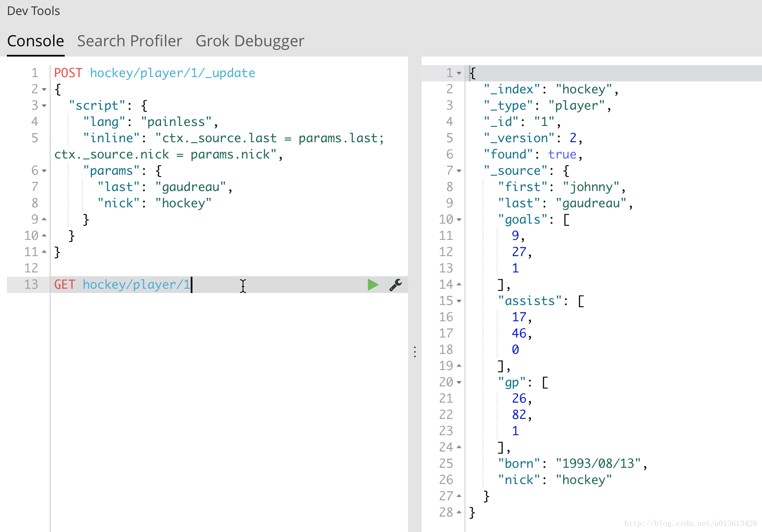Collapse the "assists" array in the response
Viewport: 762px width, 532px height.
[459, 301]
